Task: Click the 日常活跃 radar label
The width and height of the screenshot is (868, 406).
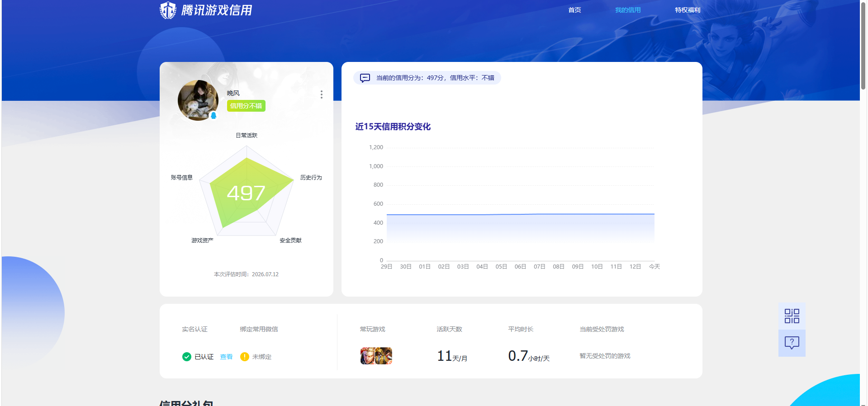Action: click(x=247, y=135)
